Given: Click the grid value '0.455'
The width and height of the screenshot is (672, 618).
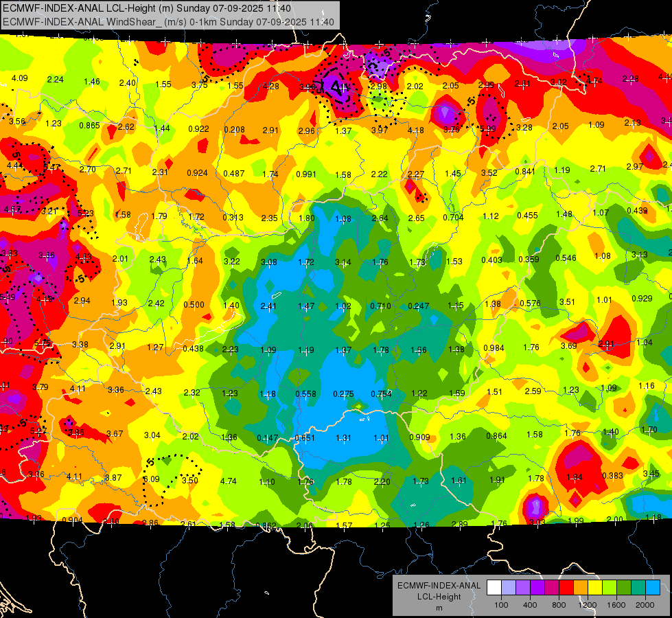Looking at the screenshot, I should coord(527,216).
